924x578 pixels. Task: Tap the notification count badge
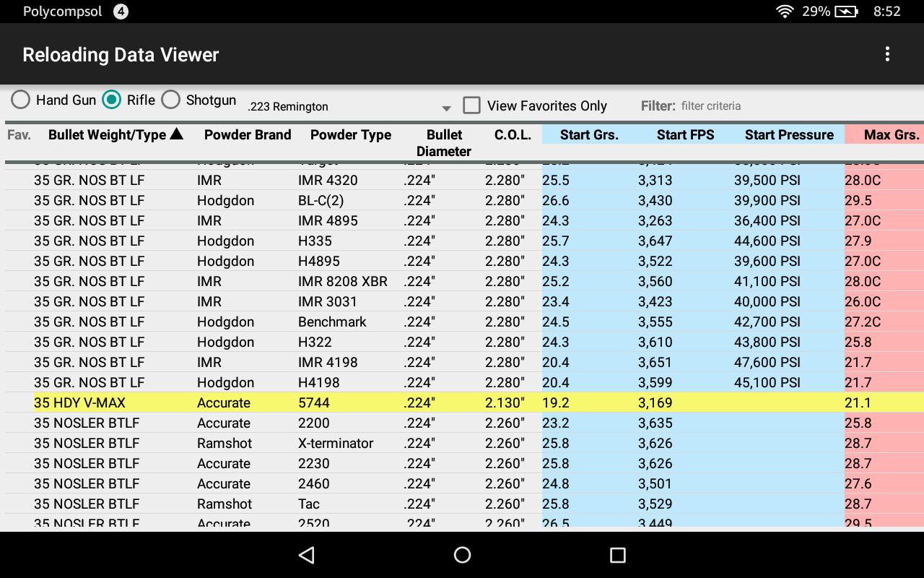tap(121, 12)
